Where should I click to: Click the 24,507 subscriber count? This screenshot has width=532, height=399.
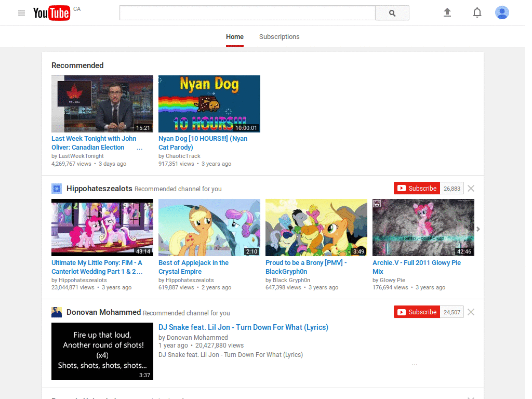(452, 312)
